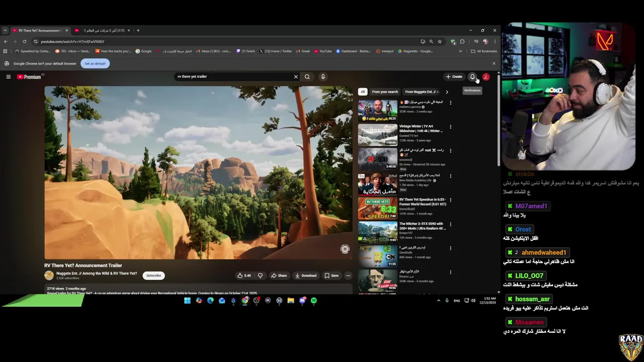The width and height of the screenshot is (644, 362).
Task: Go to YouTube Premium home logo
Action: click(x=29, y=77)
